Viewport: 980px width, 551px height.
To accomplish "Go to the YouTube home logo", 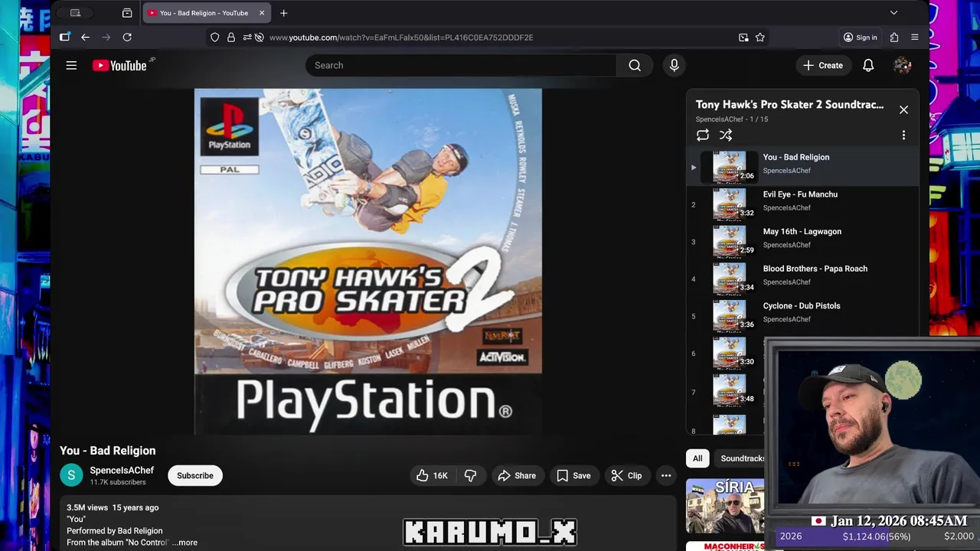I will tap(119, 66).
